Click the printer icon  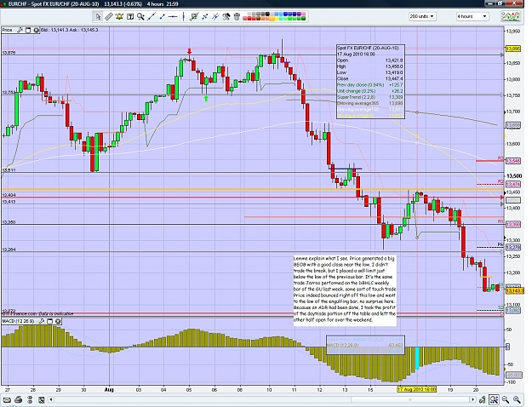(x=19, y=400)
